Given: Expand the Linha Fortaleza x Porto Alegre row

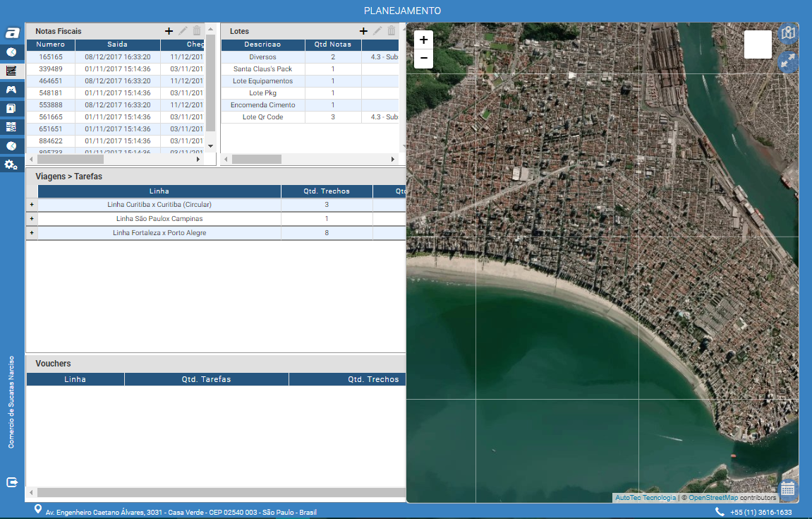Looking at the screenshot, I should (x=32, y=233).
